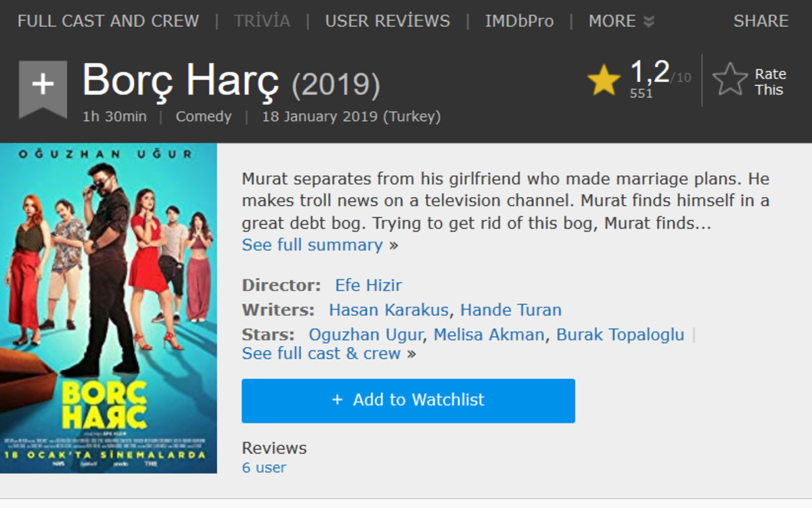
Task: Open FULL CAST AND CREW tab
Action: pyautogui.click(x=108, y=21)
